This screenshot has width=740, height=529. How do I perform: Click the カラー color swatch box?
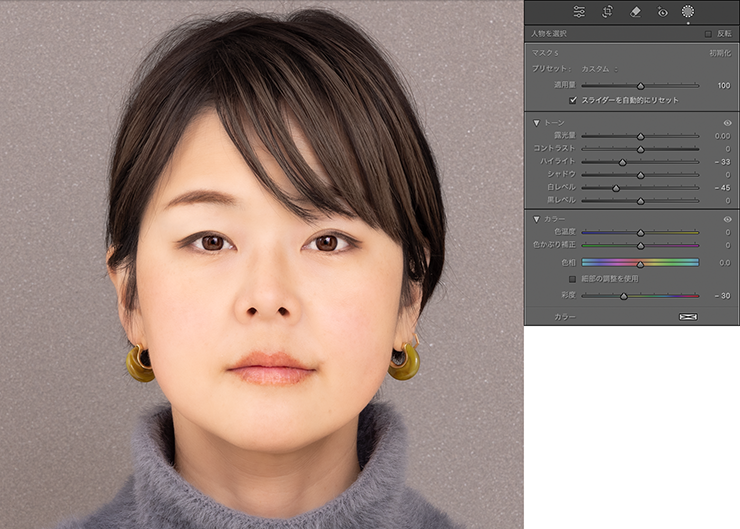pos(688,317)
